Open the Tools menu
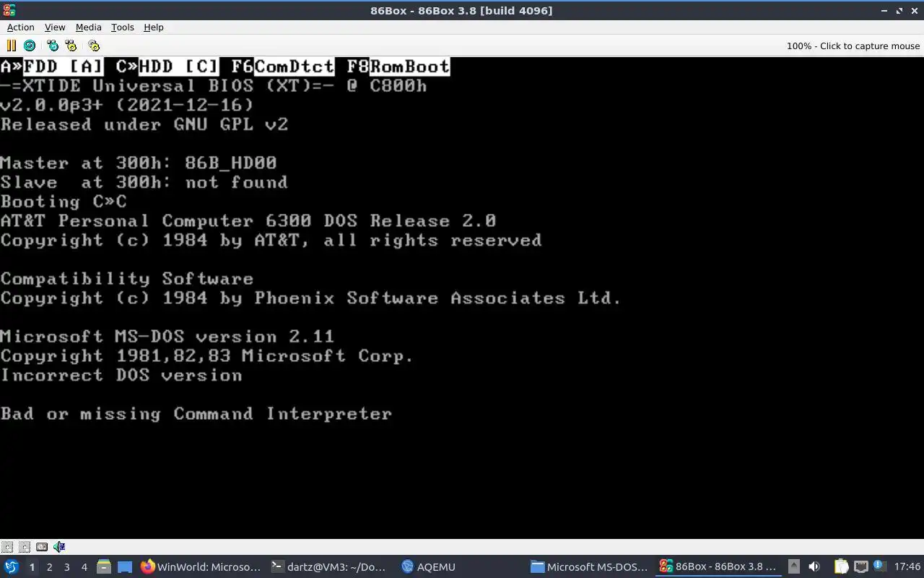The height and width of the screenshot is (578, 924). (x=123, y=27)
